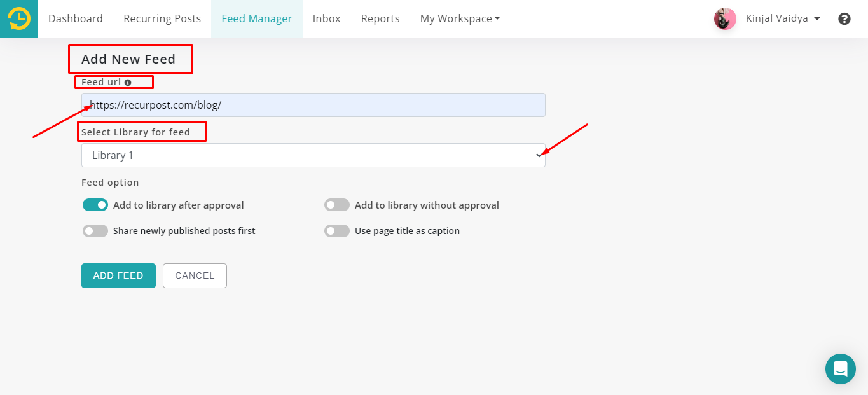Open the Select Library for feed dropdown
Image resolution: width=868 pixels, height=395 pixels.
[x=313, y=155]
